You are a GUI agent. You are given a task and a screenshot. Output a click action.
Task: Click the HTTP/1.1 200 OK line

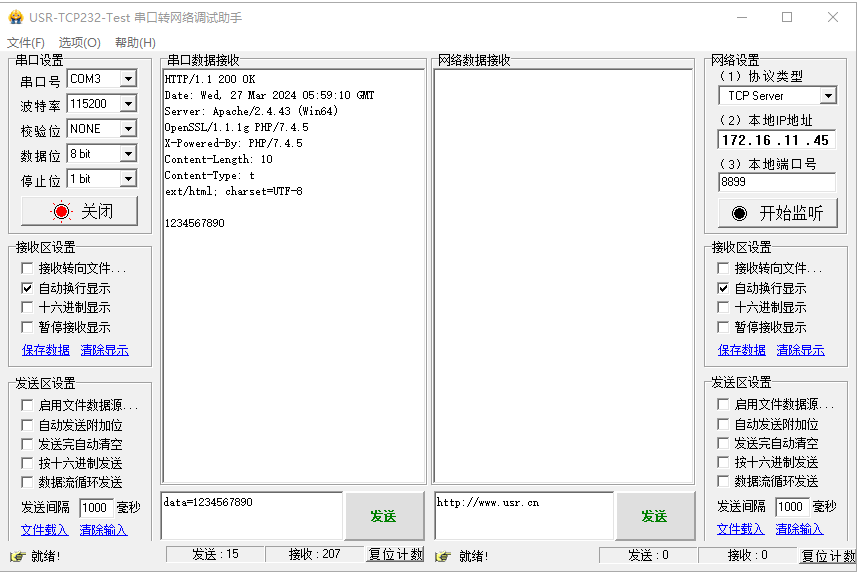click(x=210, y=79)
